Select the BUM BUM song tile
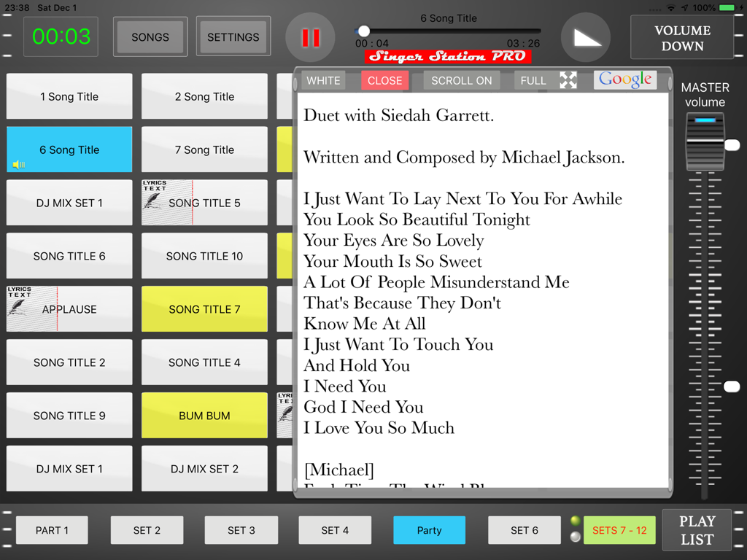This screenshot has height=560, width=747. point(204,415)
